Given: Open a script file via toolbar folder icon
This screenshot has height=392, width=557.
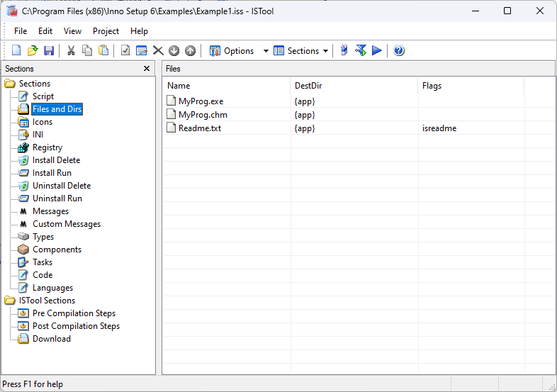Looking at the screenshot, I should (x=33, y=50).
